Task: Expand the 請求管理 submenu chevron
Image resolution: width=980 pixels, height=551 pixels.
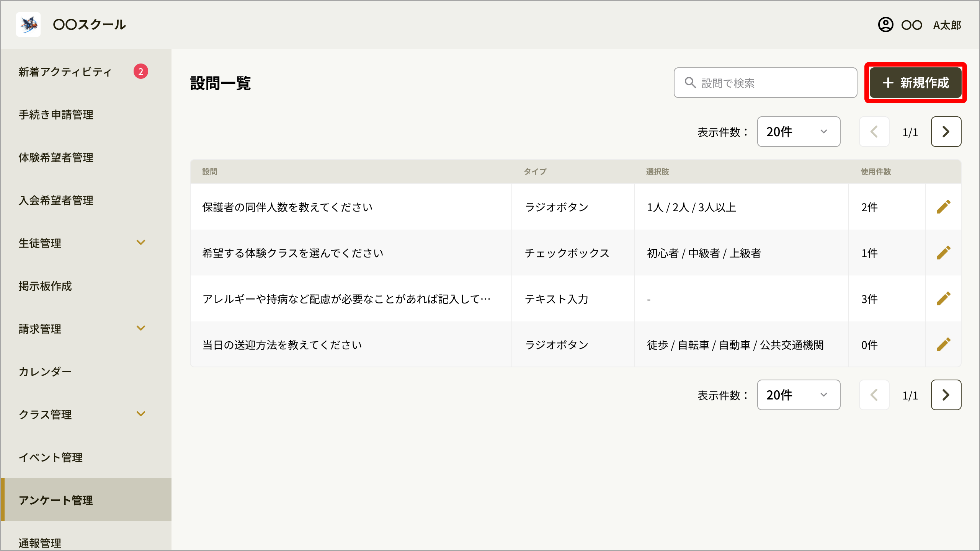Action: point(141,328)
